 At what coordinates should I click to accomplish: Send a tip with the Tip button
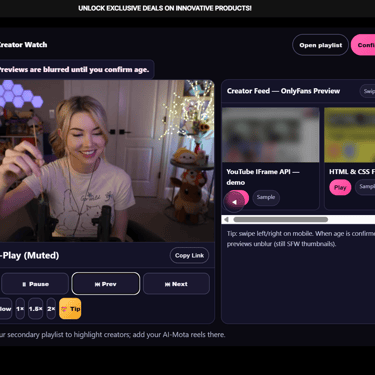(x=70, y=309)
